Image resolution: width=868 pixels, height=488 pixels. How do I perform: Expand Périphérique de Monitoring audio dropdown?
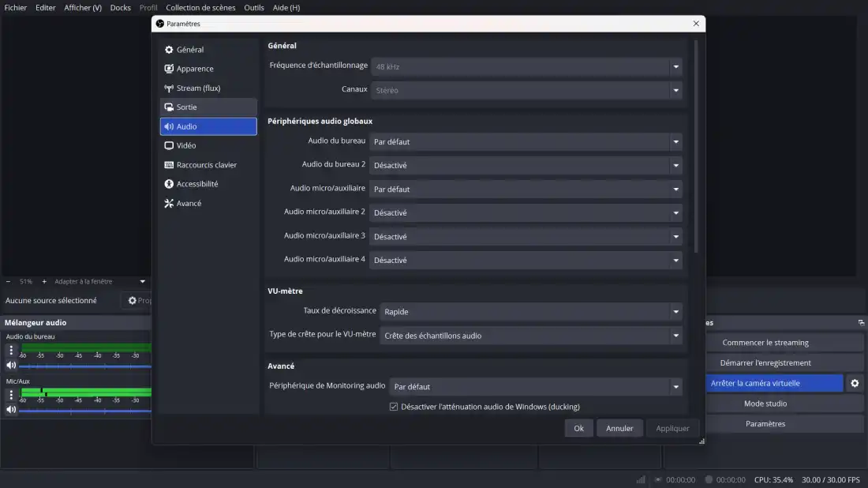[537, 387]
